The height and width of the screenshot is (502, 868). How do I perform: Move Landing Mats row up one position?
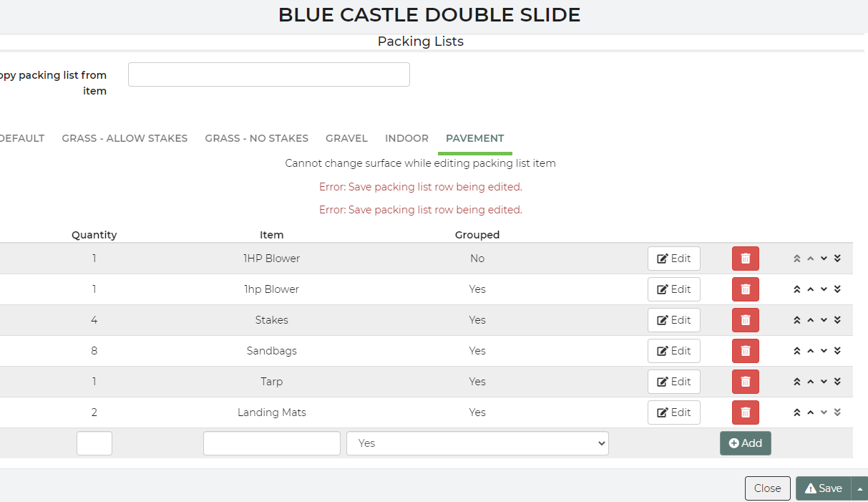810,412
